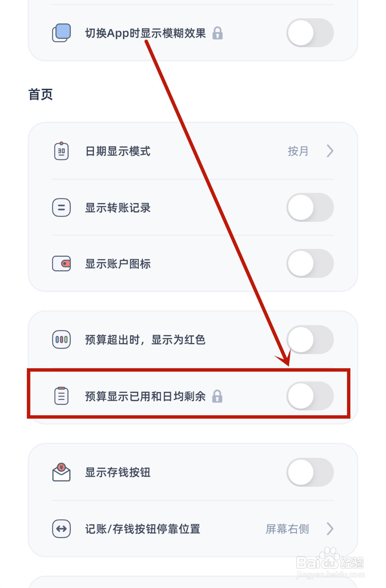Click the budget exceeded colored-bars icon
Screen dimensions: 386x588
tap(61, 340)
